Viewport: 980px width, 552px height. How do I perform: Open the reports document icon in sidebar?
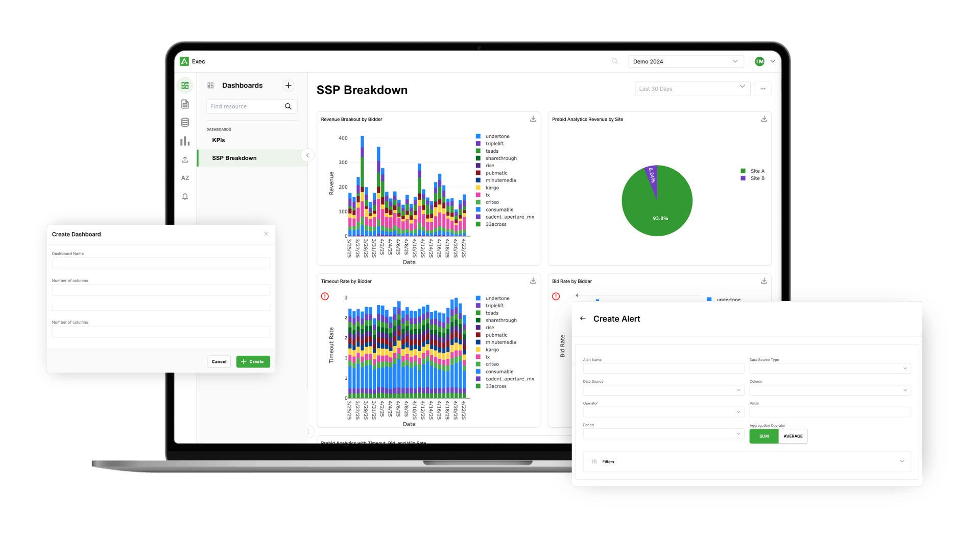(185, 104)
